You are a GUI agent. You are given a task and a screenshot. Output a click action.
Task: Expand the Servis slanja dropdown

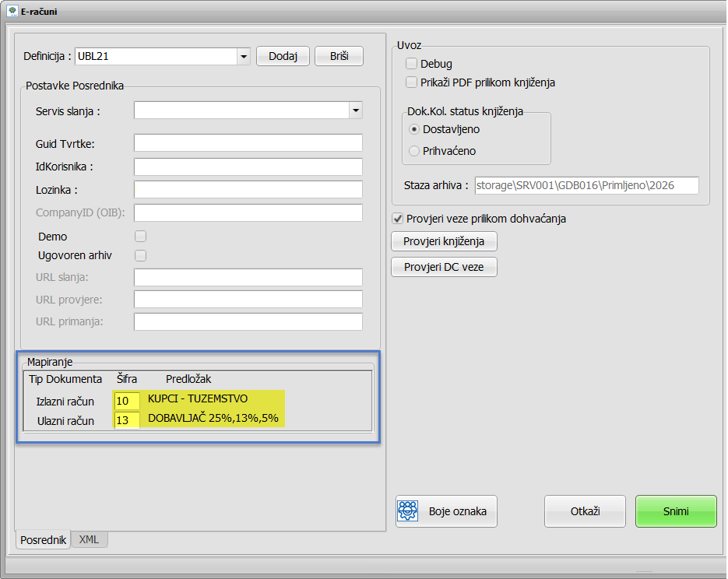point(356,111)
